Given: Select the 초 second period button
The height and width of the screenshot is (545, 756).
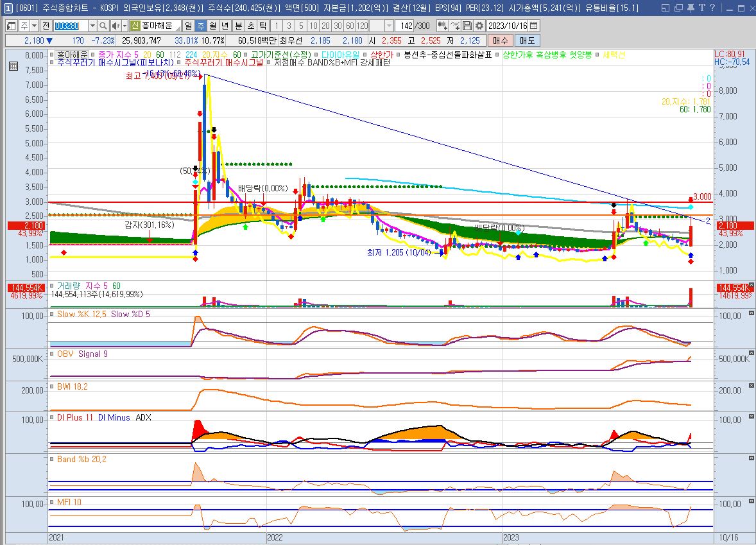Looking at the screenshot, I should pos(251,26).
